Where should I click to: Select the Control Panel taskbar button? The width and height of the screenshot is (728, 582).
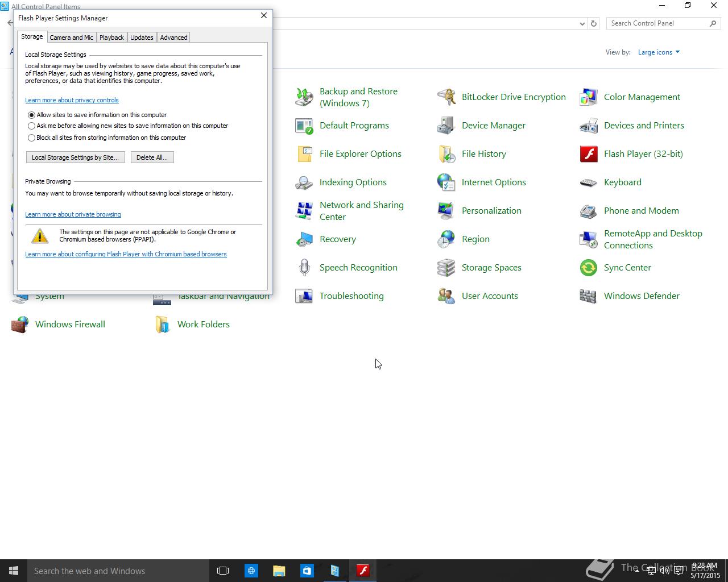[335, 571]
